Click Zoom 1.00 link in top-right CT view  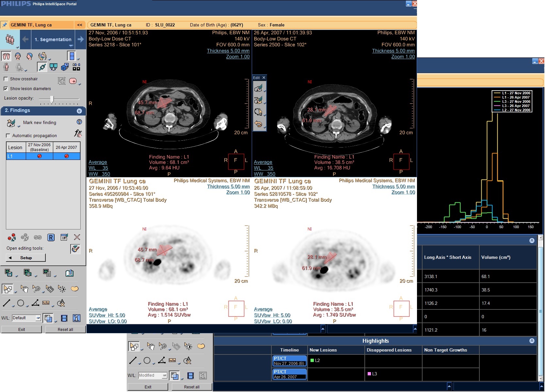403,57
